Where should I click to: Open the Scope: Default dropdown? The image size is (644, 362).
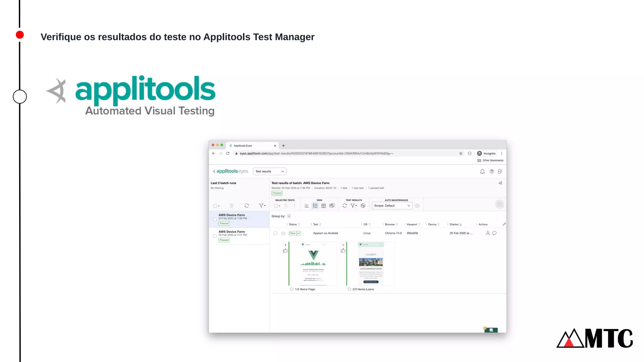(x=392, y=206)
